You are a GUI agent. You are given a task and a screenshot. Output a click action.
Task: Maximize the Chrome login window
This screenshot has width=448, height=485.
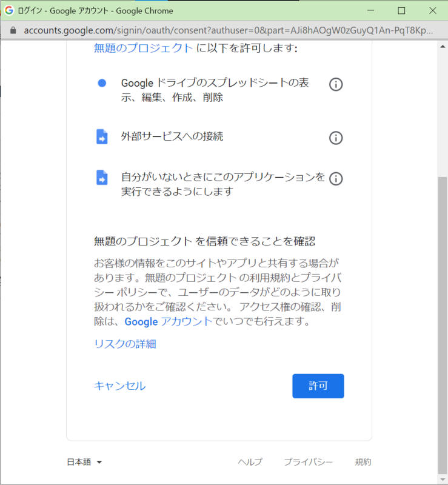coord(401,10)
